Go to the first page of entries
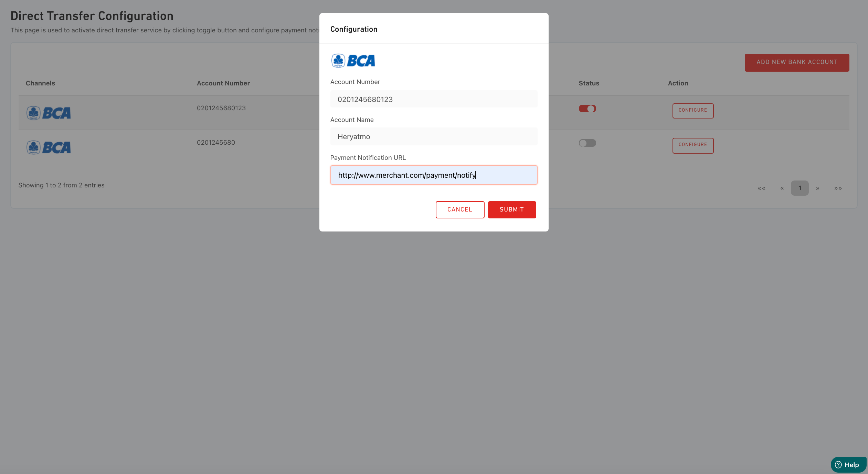Screen dimensions: 868x474 pyautogui.click(x=761, y=188)
